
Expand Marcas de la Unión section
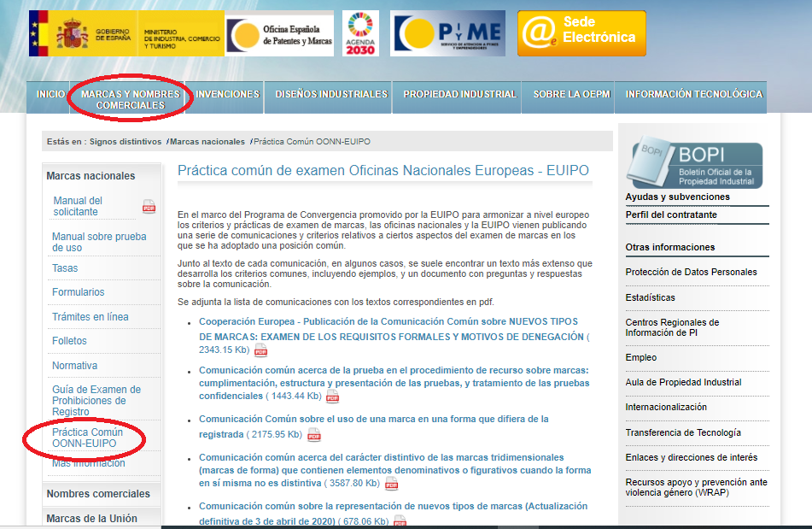pyautogui.click(x=91, y=519)
